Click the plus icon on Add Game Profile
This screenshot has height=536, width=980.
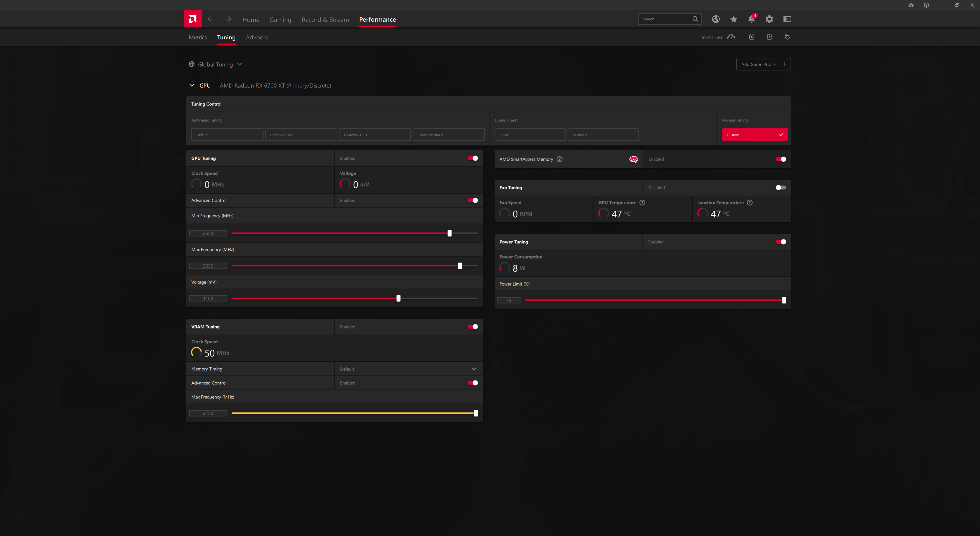click(785, 64)
